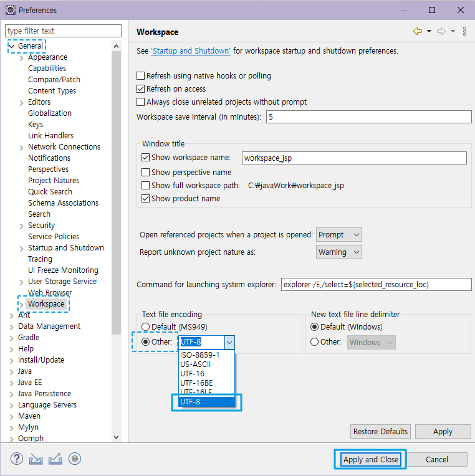Choose UTF-8 from the encoding list

point(206,402)
